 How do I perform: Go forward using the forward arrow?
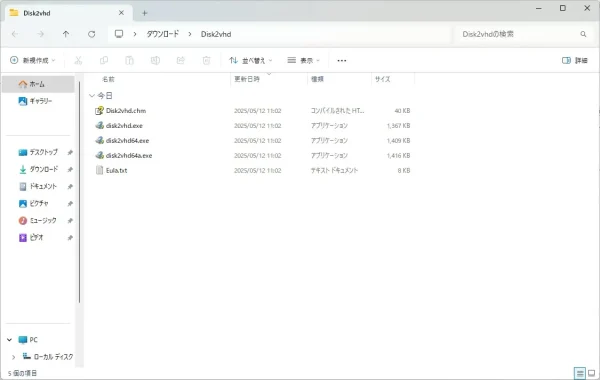(41, 34)
